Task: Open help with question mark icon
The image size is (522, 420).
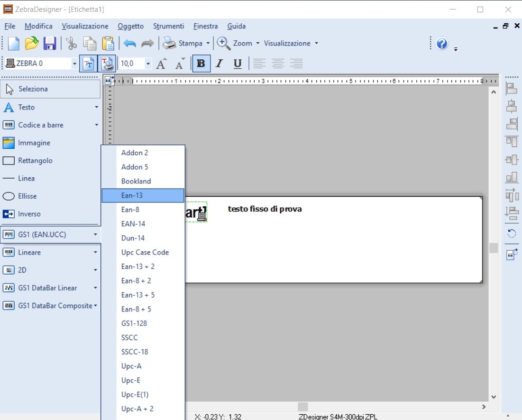Action: coord(442,44)
